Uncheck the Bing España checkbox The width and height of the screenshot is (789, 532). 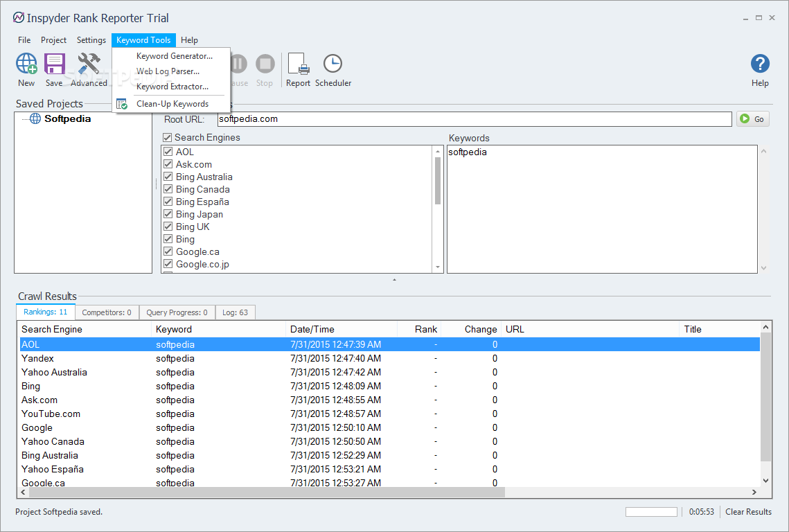click(168, 202)
